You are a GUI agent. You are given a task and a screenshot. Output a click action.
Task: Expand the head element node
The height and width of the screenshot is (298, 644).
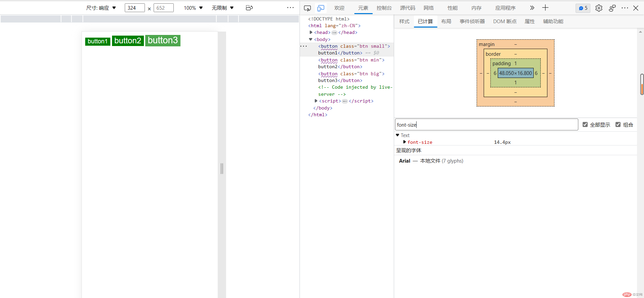point(311,32)
